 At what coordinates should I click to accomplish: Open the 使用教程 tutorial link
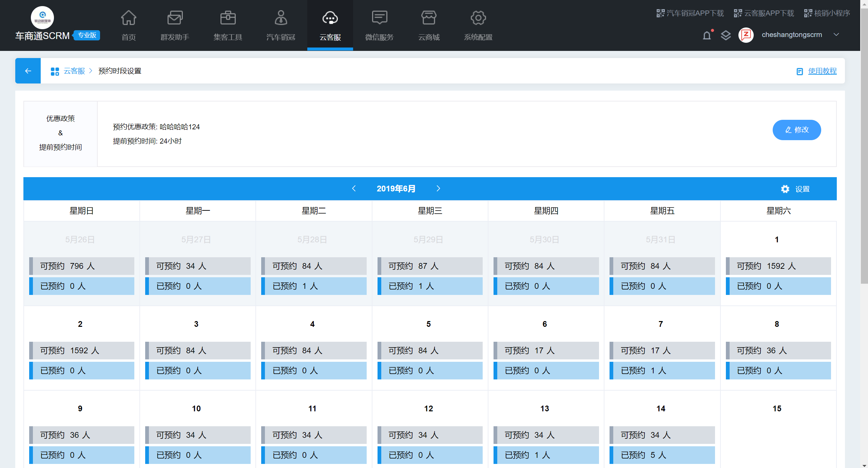pos(822,71)
